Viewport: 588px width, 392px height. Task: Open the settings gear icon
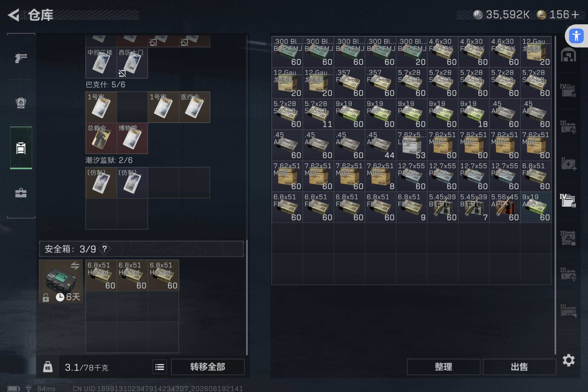[568, 360]
